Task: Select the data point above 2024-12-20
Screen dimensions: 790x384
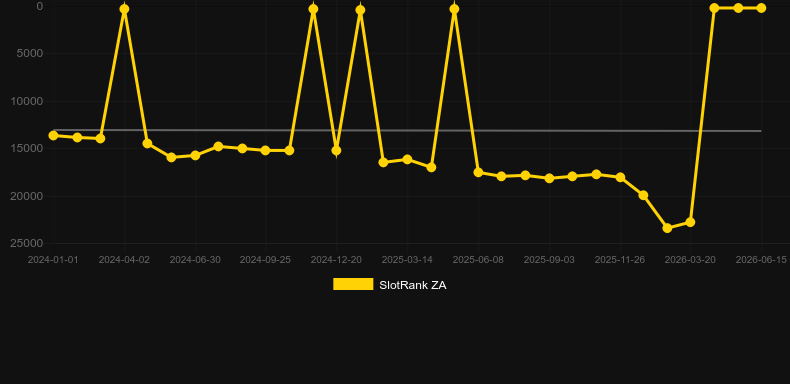Action: click(336, 150)
